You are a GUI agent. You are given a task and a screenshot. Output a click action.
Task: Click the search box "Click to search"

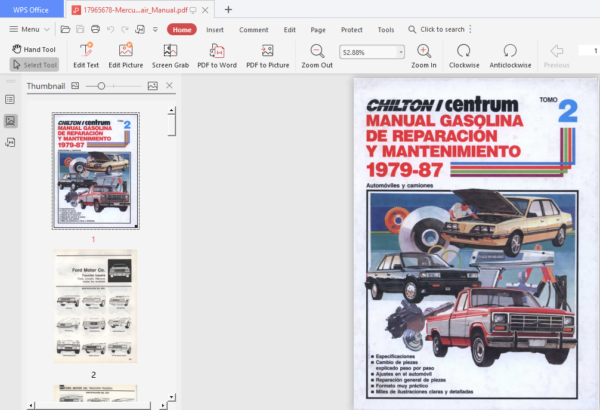pos(437,29)
